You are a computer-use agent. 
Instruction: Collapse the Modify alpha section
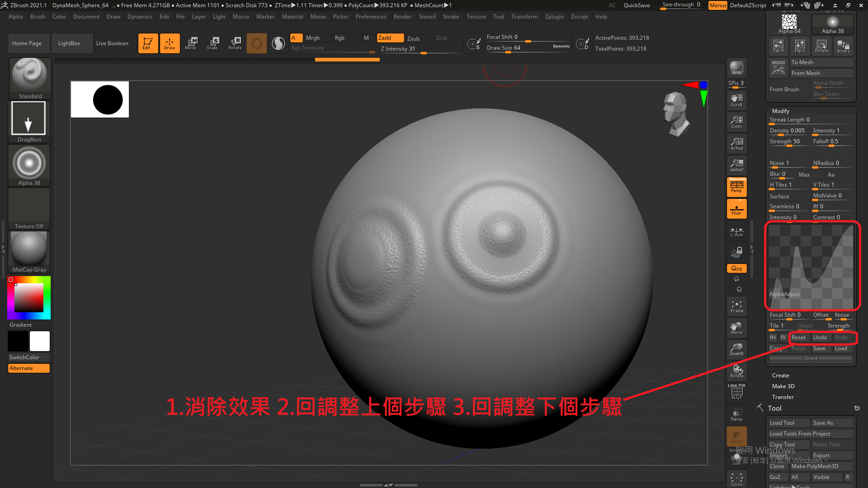tap(780, 111)
